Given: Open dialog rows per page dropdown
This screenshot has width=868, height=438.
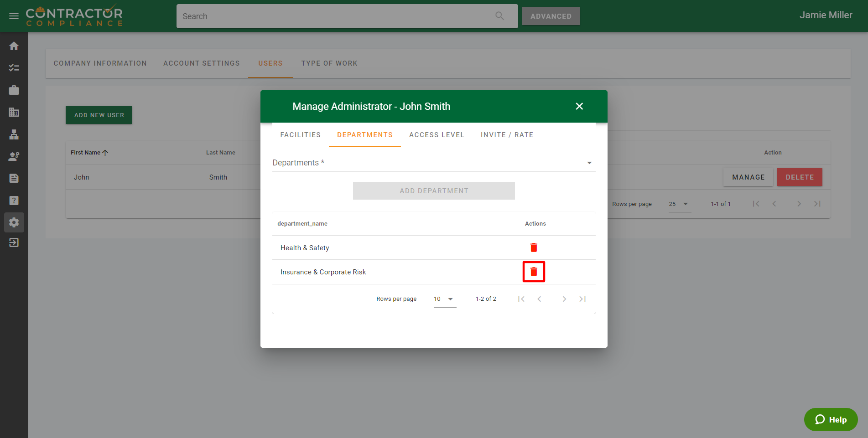Looking at the screenshot, I should [444, 299].
